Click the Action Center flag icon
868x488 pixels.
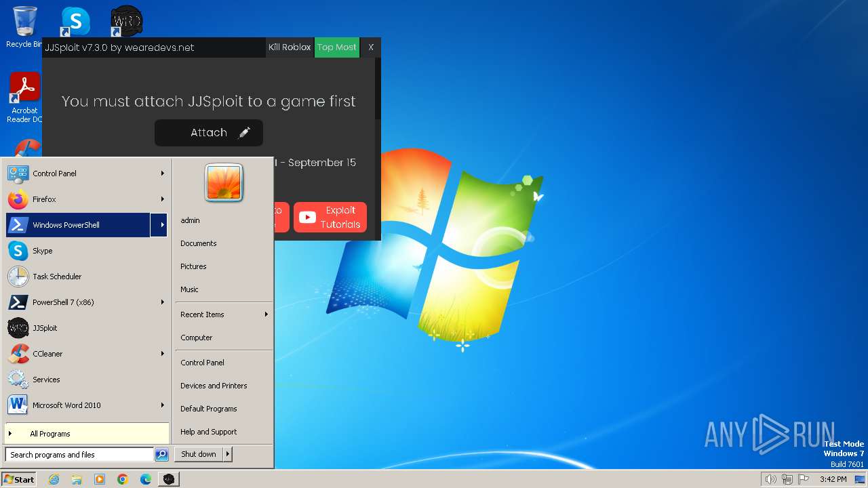tap(804, 479)
